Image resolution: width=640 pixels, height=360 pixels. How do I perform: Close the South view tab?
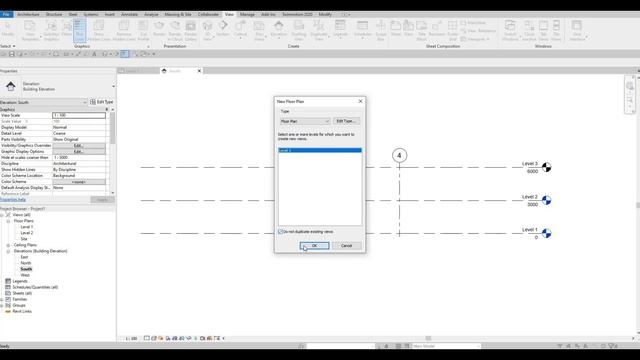point(199,71)
